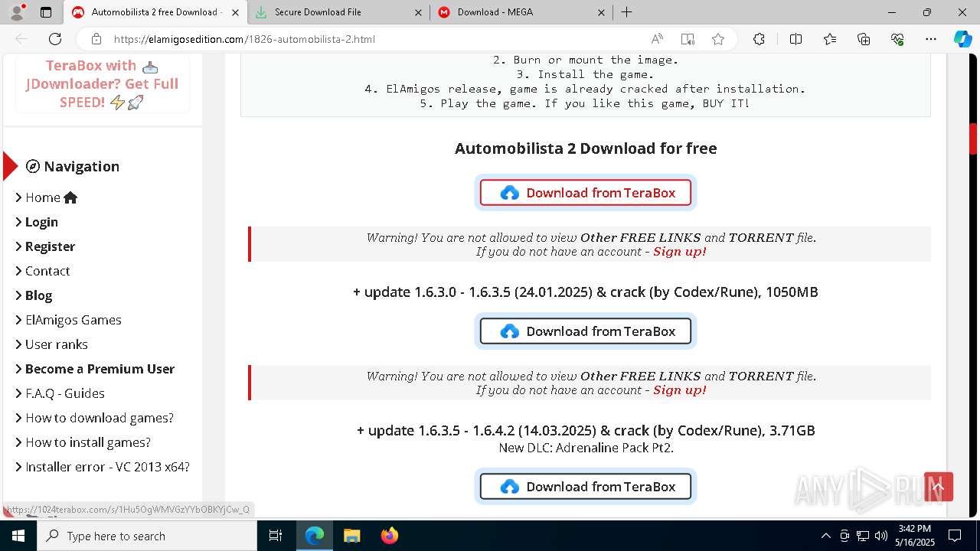Switch to the Download - MEGA tab

point(522,12)
